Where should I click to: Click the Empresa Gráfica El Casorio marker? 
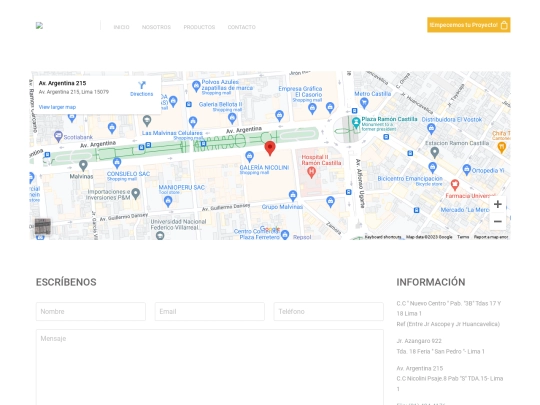pos(312,109)
